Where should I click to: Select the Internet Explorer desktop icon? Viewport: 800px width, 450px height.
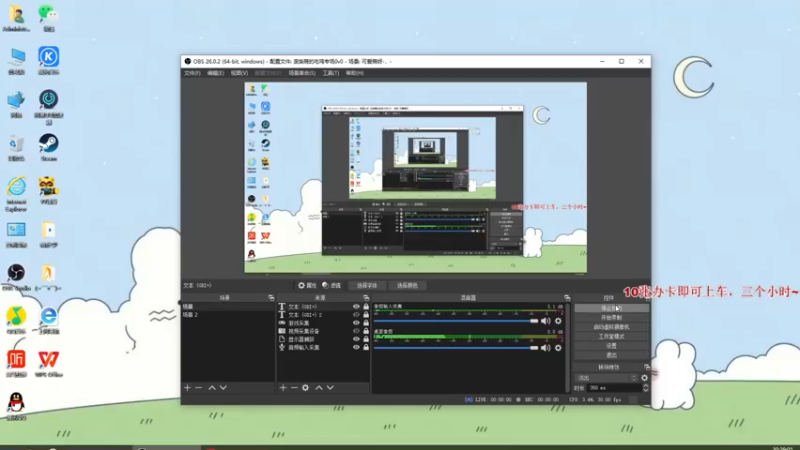(x=16, y=194)
